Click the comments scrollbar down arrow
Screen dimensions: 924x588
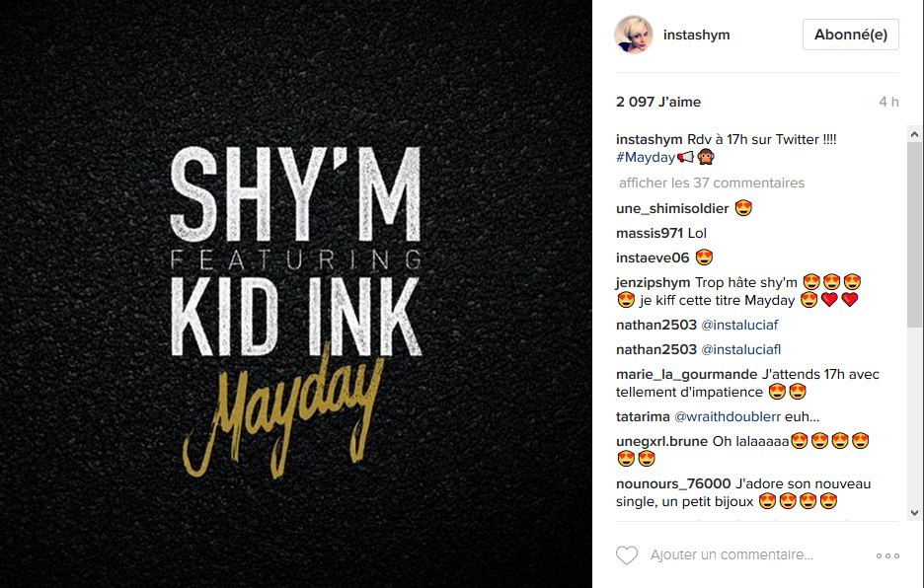pyautogui.click(x=914, y=513)
